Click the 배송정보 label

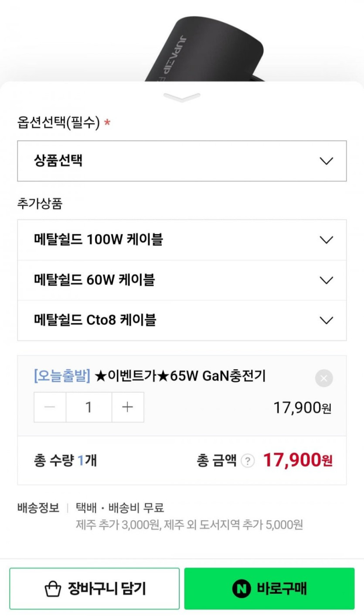click(38, 508)
